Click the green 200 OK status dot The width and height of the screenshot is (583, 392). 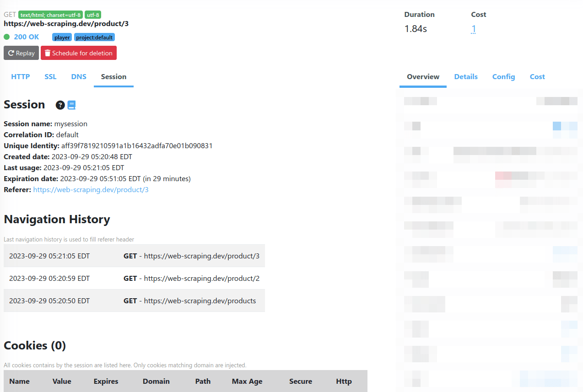(6, 37)
